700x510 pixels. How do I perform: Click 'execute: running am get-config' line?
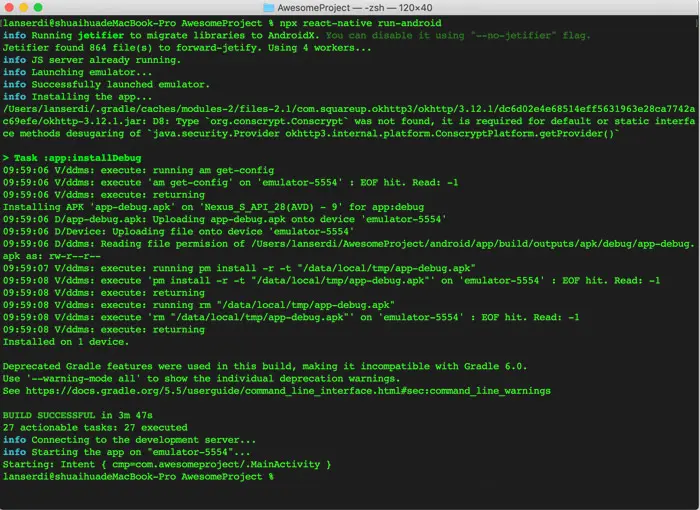[x=138, y=170]
